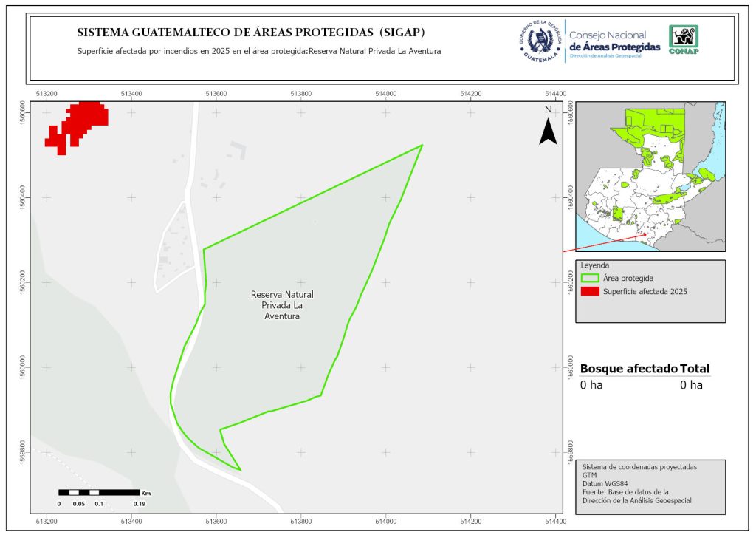Click the green Área protegida legend symbol
The image size is (756, 535).
pyautogui.click(x=589, y=278)
